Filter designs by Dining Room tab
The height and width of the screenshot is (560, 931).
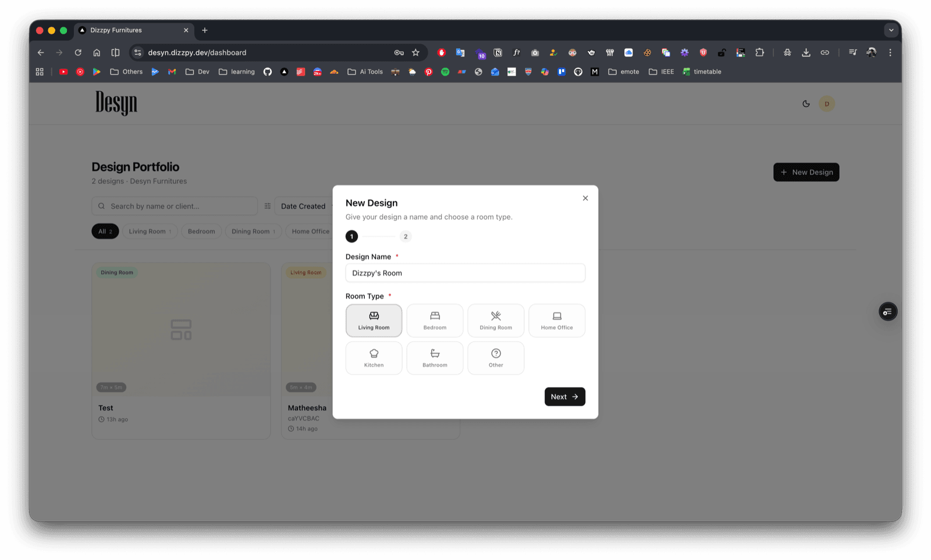[x=253, y=231]
